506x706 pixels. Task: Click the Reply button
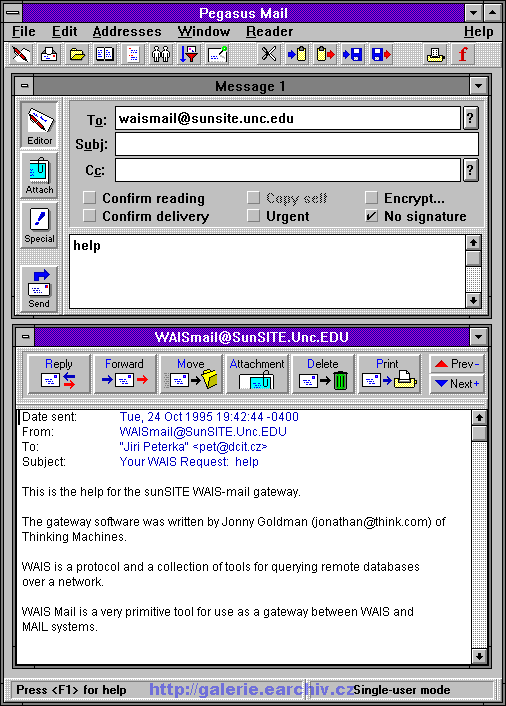[x=59, y=374]
